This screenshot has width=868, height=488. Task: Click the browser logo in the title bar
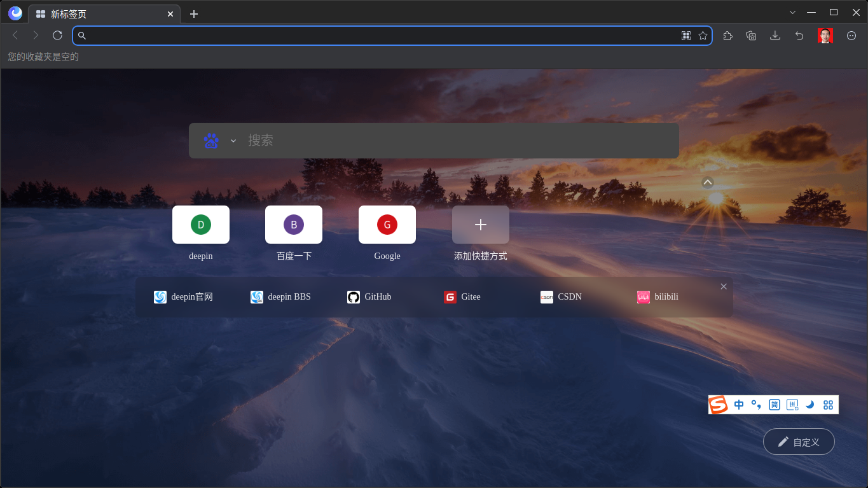pyautogui.click(x=15, y=13)
